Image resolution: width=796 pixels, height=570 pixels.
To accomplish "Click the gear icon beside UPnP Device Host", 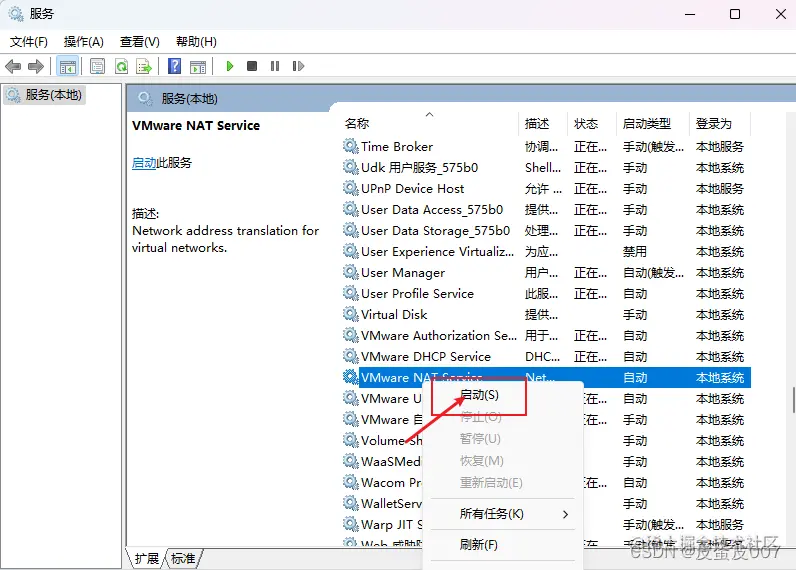I will point(350,188).
